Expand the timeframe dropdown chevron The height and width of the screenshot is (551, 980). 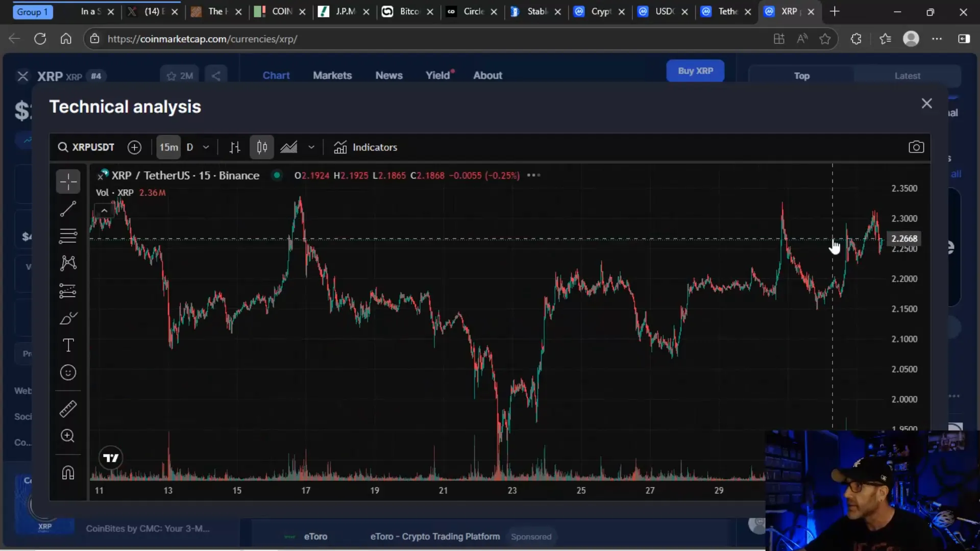(206, 147)
